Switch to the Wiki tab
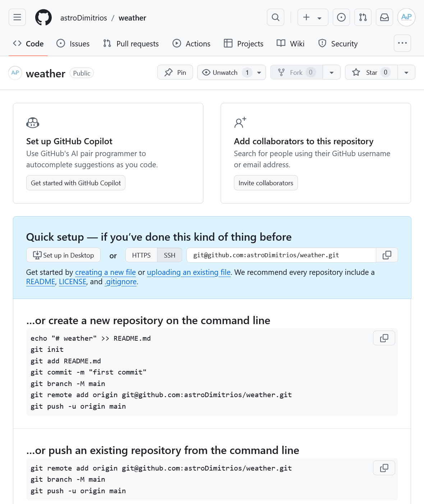 tap(291, 44)
